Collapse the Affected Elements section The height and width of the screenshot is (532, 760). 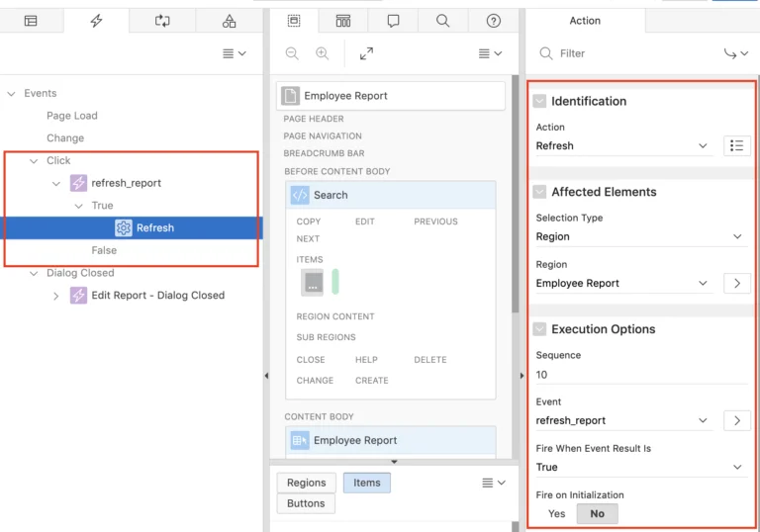(x=539, y=192)
